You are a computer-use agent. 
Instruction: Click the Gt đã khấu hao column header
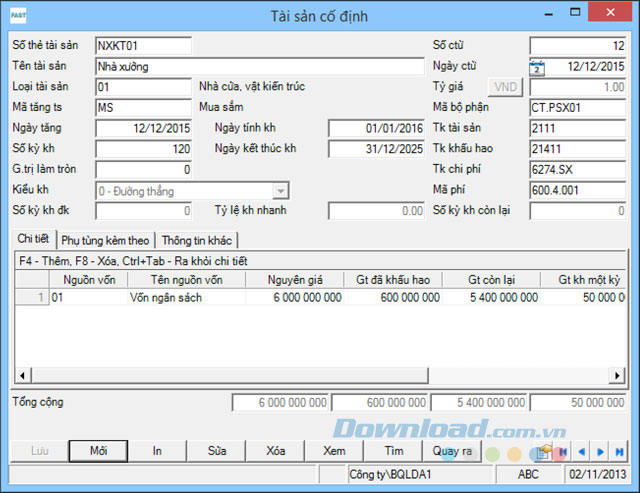pyautogui.click(x=393, y=280)
